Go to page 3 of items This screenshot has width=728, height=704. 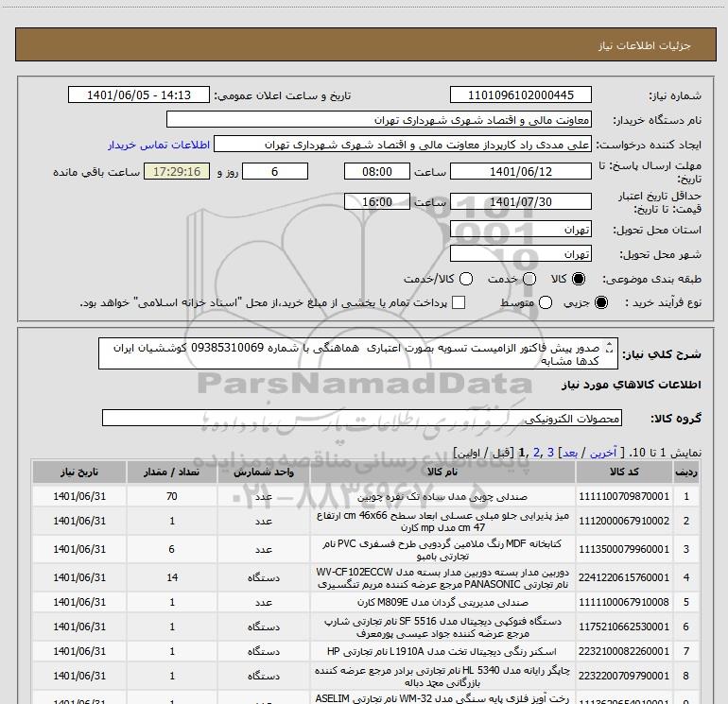(x=550, y=452)
